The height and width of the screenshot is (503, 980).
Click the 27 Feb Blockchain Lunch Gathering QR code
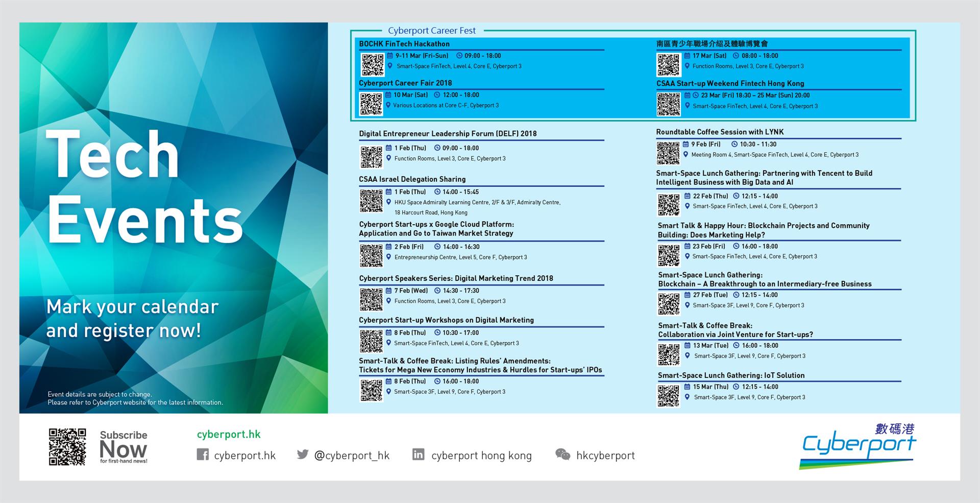[669, 304]
